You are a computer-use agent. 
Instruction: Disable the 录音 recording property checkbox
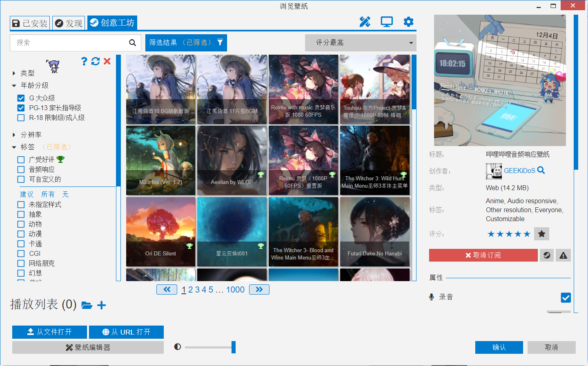[566, 297]
